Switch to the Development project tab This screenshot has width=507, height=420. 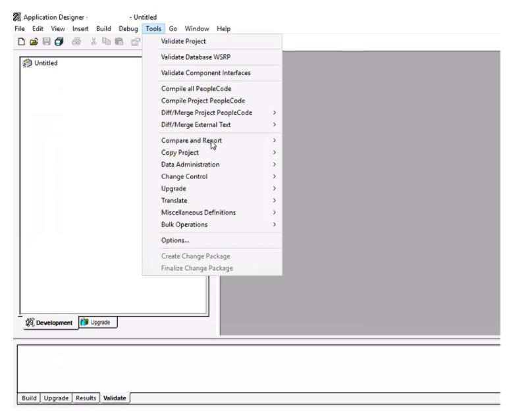point(49,323)
